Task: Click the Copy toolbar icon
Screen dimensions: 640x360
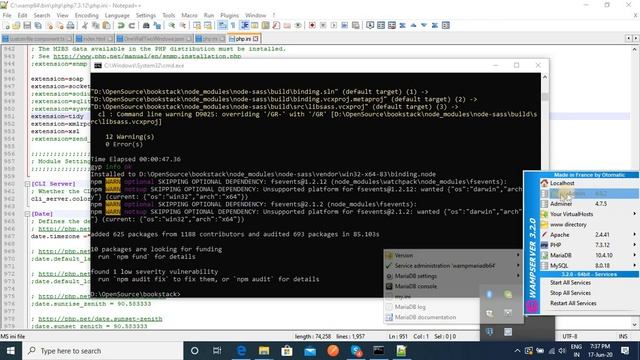Action: pos(96,25)
